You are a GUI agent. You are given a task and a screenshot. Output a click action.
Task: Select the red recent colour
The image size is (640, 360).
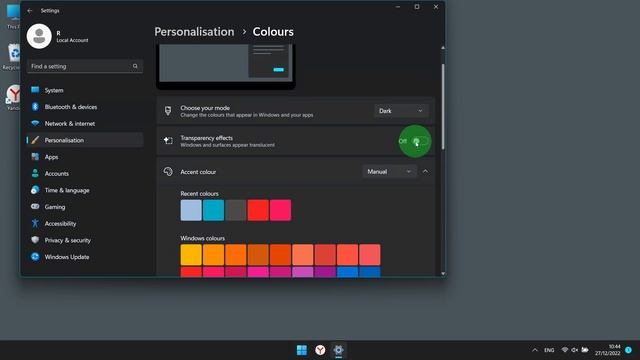coord(258,210)
